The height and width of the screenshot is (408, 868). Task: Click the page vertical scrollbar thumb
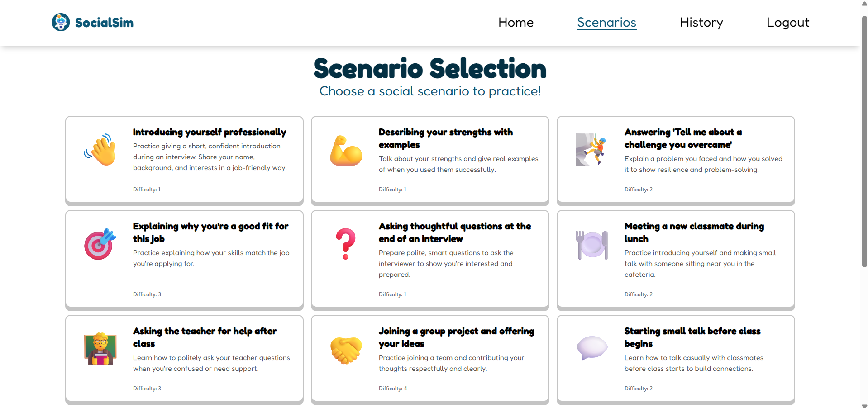tap(864, 141)
